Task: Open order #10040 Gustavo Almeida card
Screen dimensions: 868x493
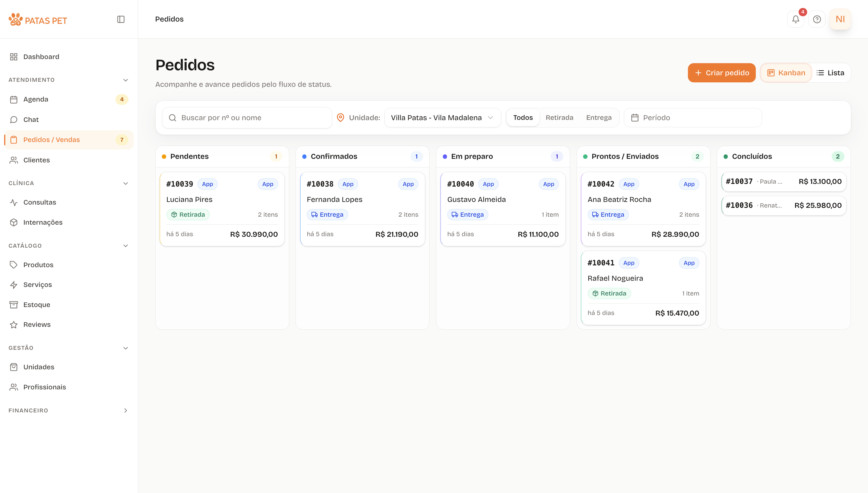Action: (x=503, y=209)
